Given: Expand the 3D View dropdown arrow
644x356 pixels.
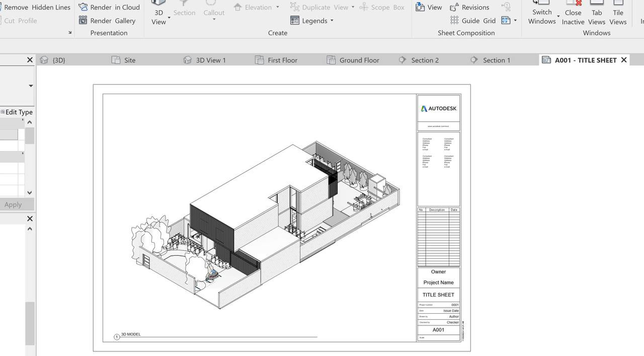Looking at the screenshot, I should pos(169,18).
